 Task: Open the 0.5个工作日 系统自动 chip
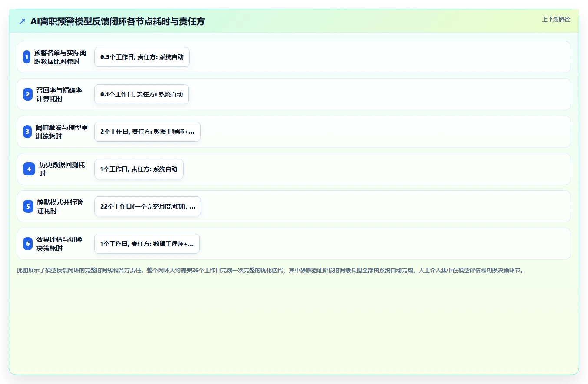[142, 57]
